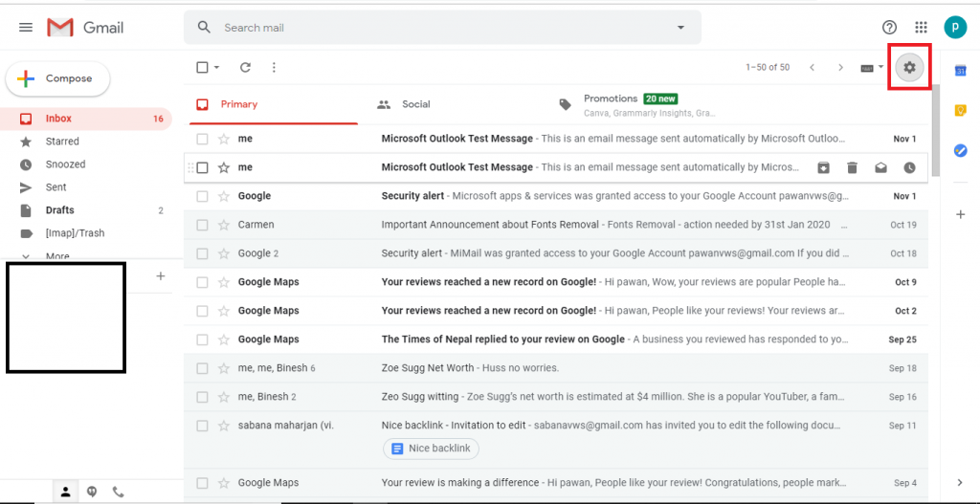The height and width of the screenshot is (504, 980).
Task: Click the 1–50 of 50 counter
Action: coord(768,68)
